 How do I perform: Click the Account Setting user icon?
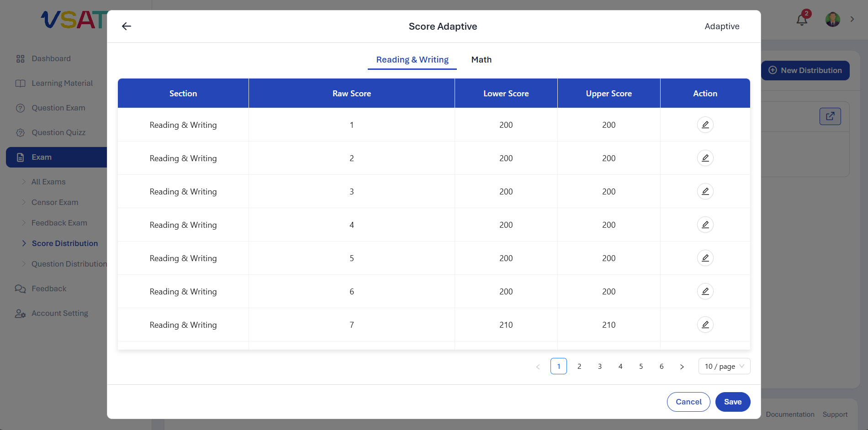pyautogui.click(x=20, y=314)
